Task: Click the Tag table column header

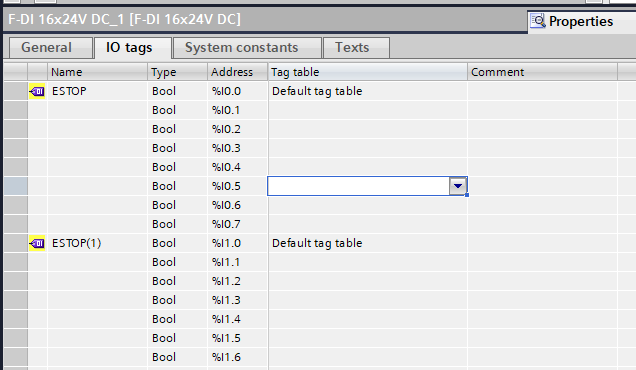Action: tap(367, 72)
